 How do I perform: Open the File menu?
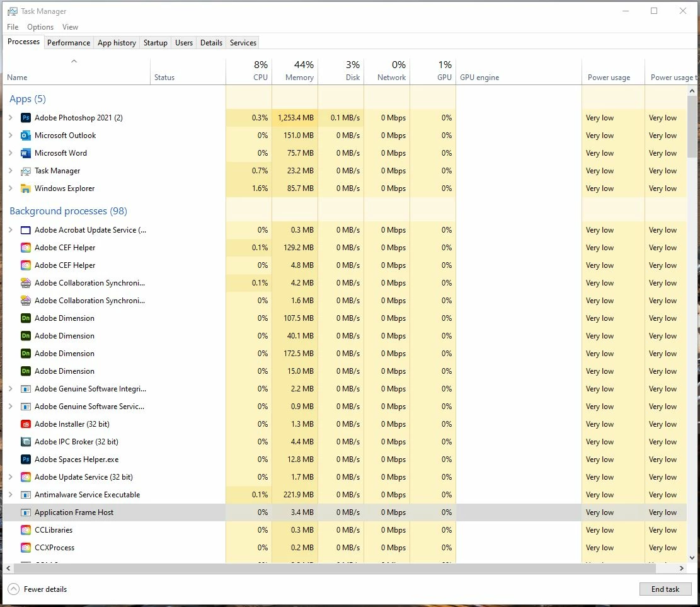(13, 27)
